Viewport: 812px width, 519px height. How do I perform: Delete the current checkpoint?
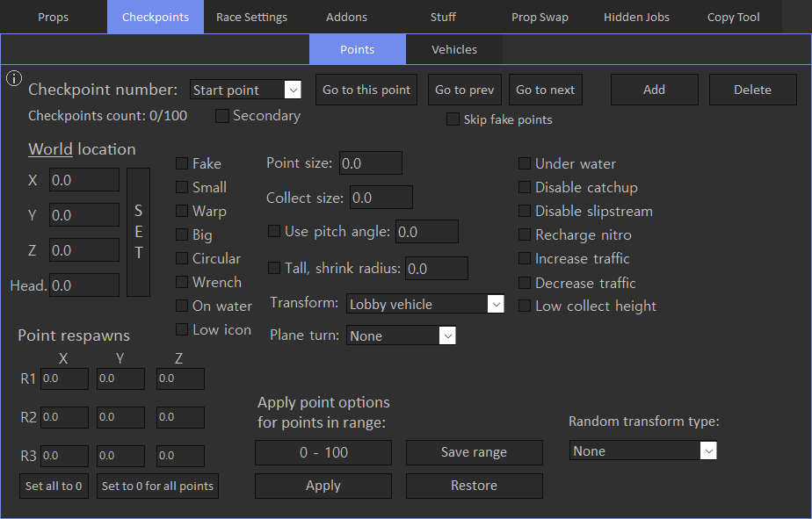(752, 90)
